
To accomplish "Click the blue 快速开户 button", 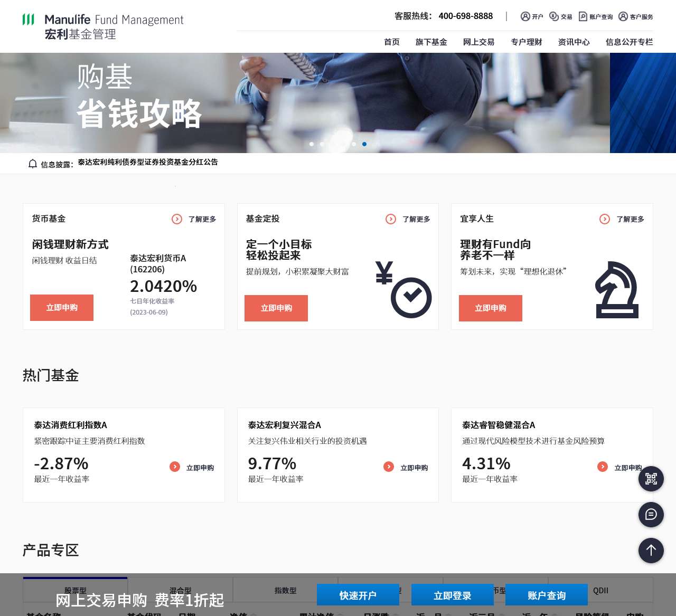I will [358, 595].
